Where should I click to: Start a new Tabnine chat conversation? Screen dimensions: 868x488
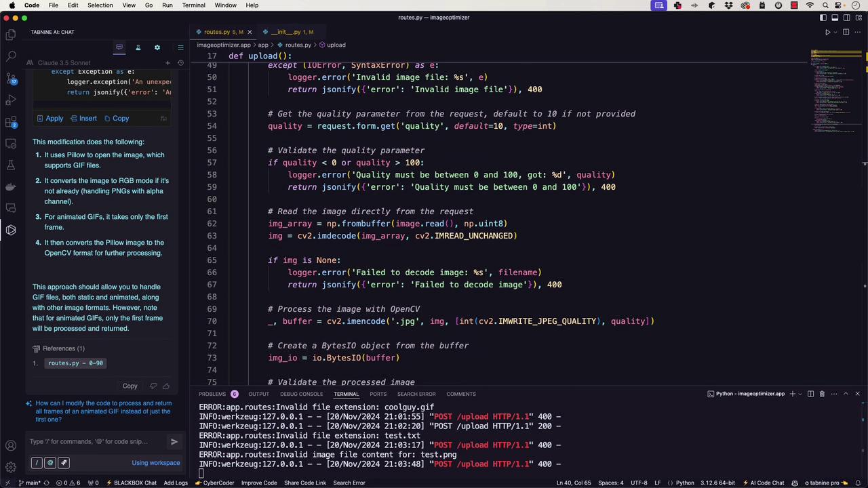point(167,63)
